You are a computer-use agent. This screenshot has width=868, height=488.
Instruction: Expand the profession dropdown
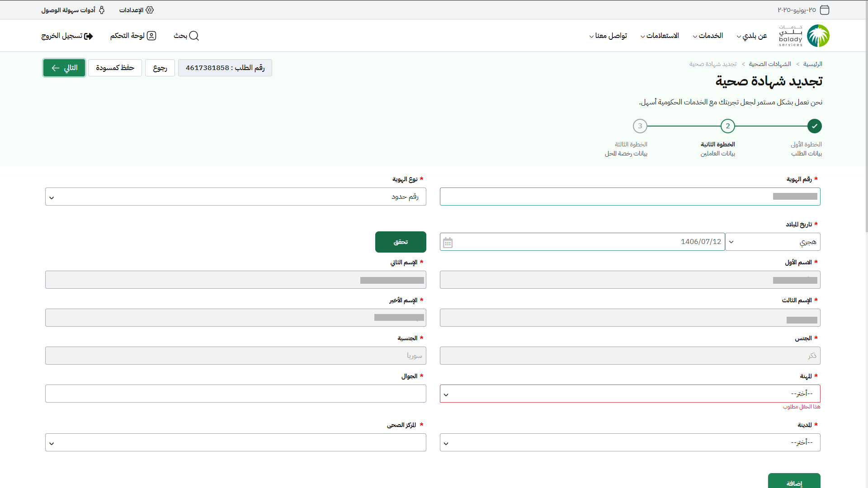[x=630, y=394]
